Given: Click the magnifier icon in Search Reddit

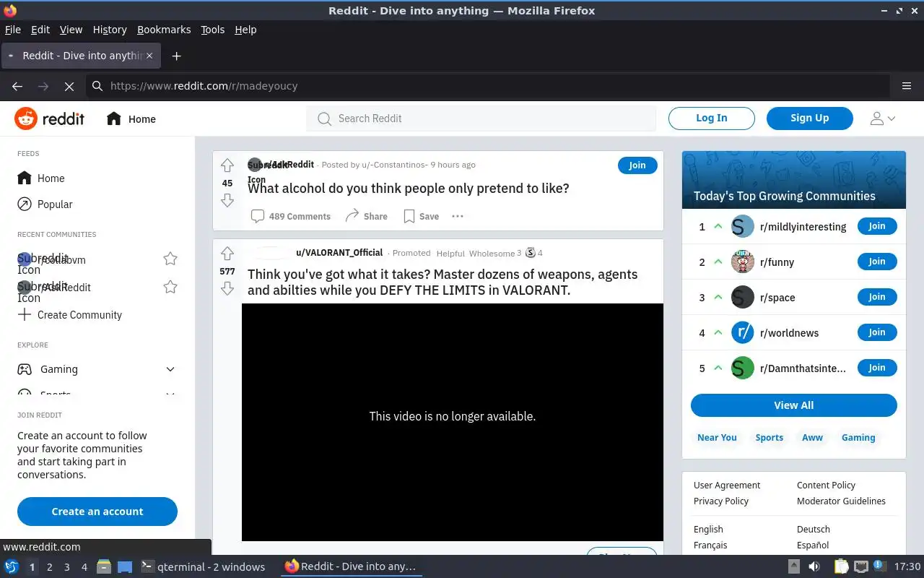Looking at the screenshot, I should 324,118.
